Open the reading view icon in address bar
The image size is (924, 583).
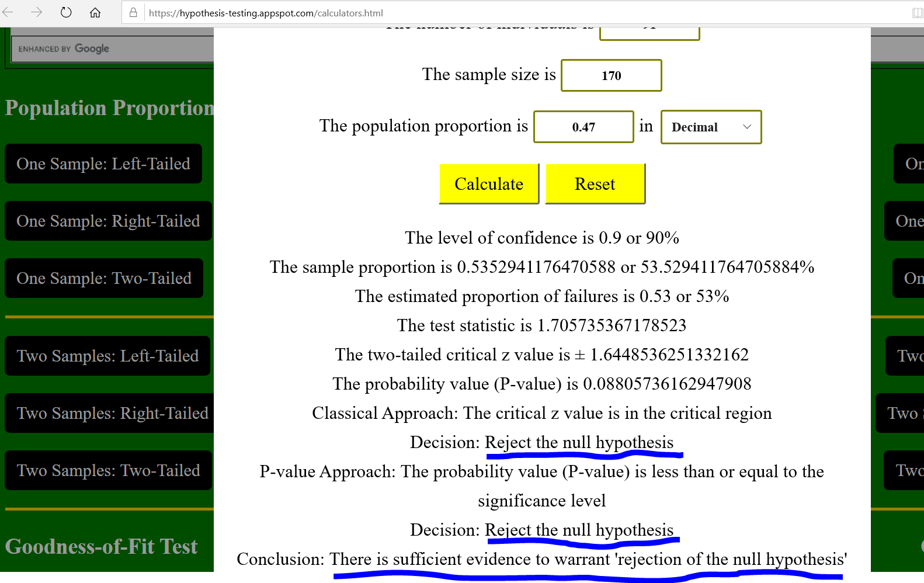click(x=918, y=12)
